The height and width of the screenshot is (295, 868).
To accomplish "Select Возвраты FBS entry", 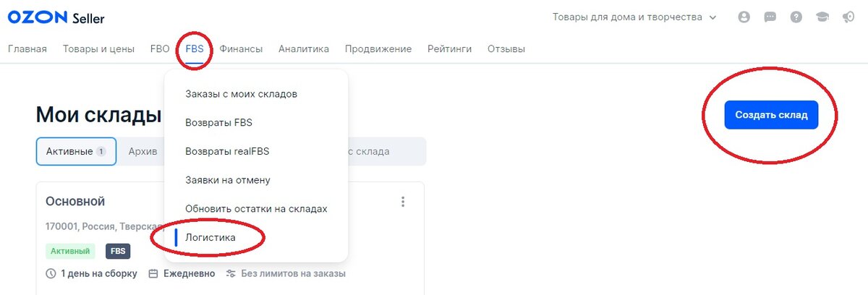I will (218, 123).
